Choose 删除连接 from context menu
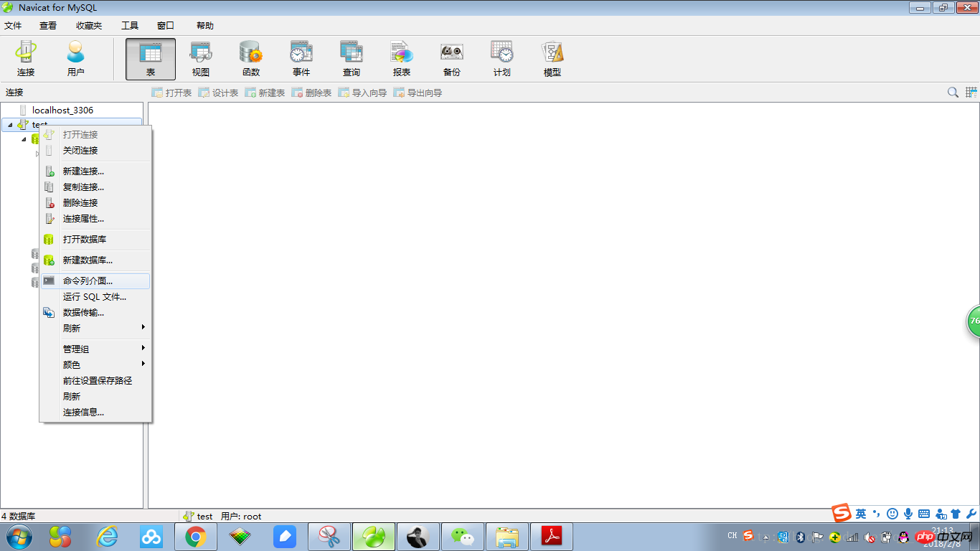Image resolution: width=980 pixels, height=551 pixels. [x=95, y=203]
